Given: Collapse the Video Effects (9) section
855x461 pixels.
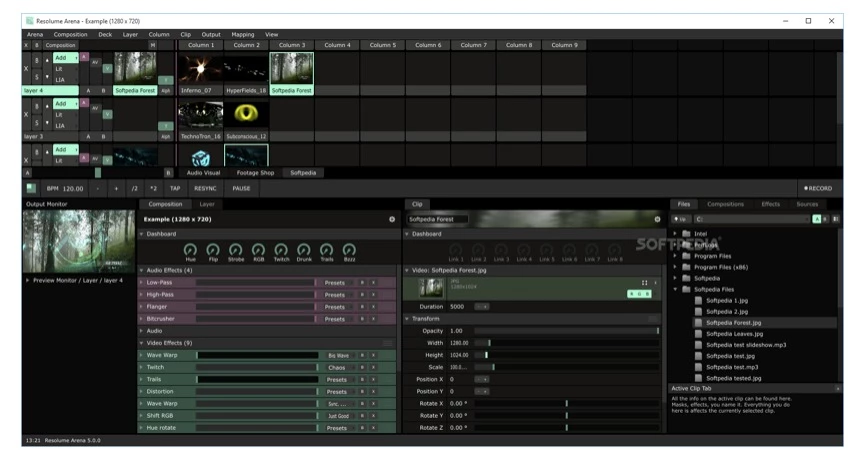Looking at the screenshot, I should coord(141,343).
